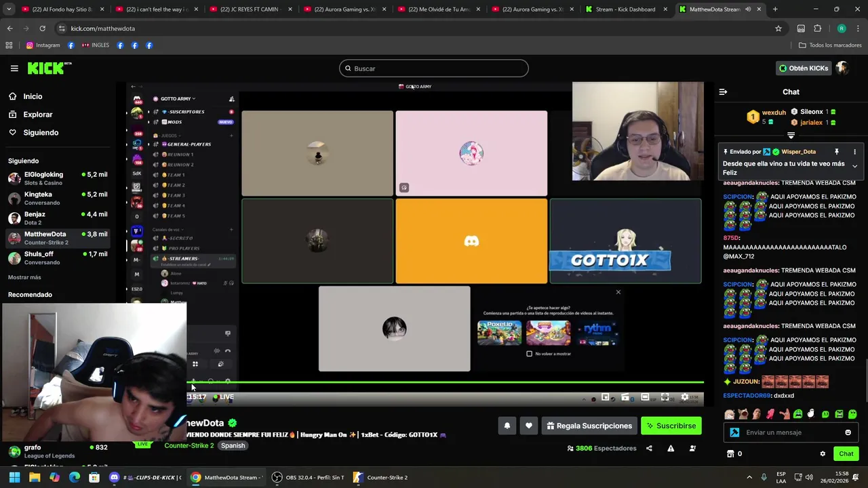
Task: Open chat settings gear icon
Action: (823, 453)
